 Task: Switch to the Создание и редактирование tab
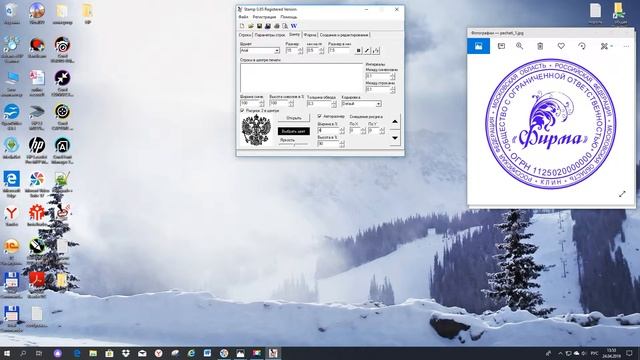click(344, 35)
